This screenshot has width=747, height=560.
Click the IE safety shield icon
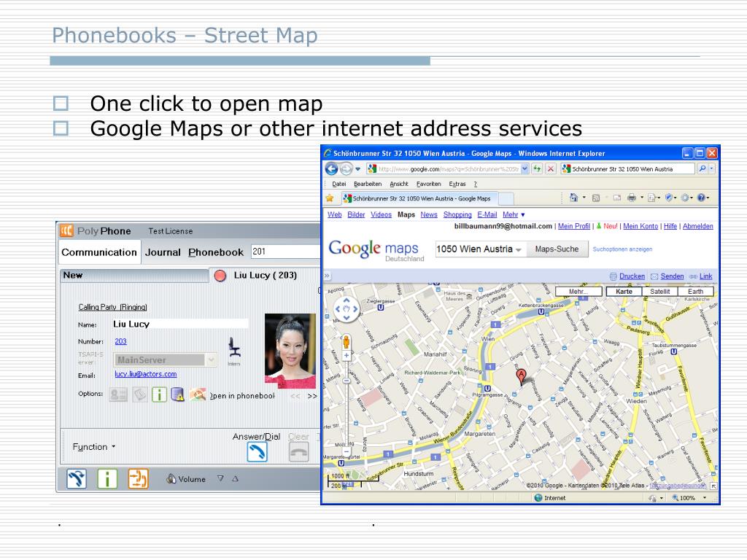[x=669, y=198]
